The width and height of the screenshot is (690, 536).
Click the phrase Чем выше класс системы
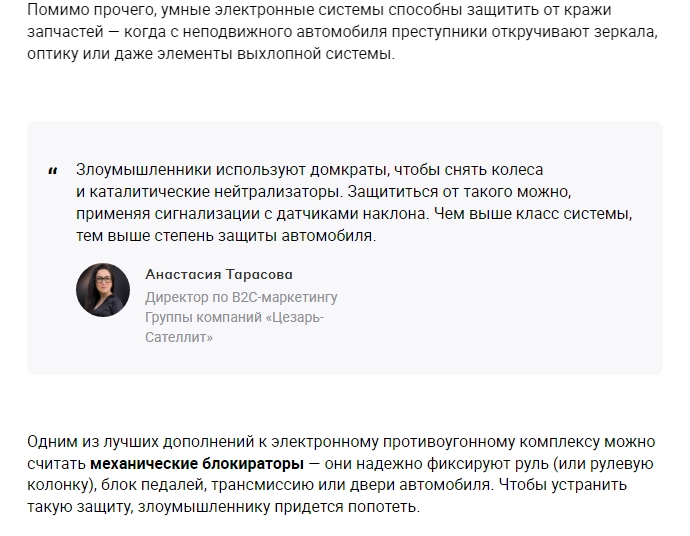533,214
